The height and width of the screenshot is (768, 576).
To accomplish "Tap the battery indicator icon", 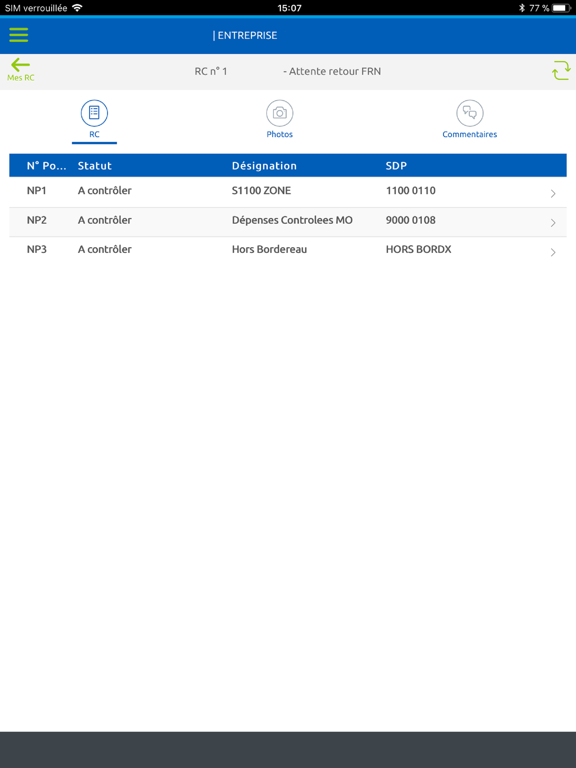I will (561, 8).
